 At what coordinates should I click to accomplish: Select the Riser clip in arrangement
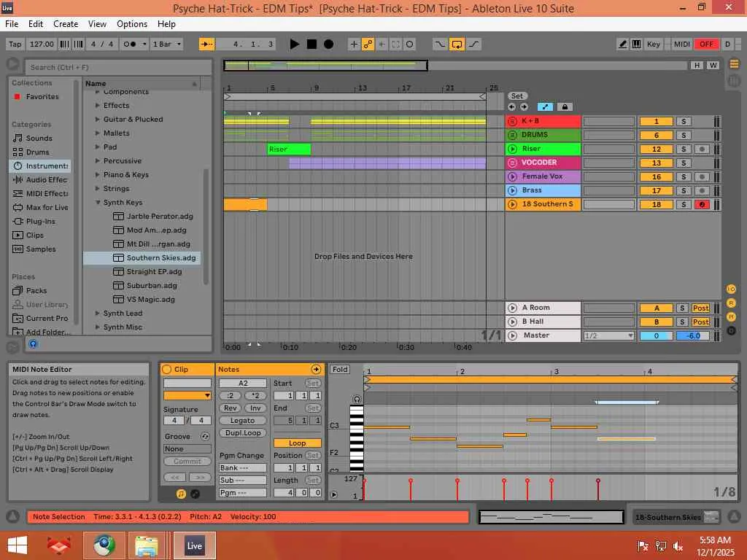(x=289, y=149)
